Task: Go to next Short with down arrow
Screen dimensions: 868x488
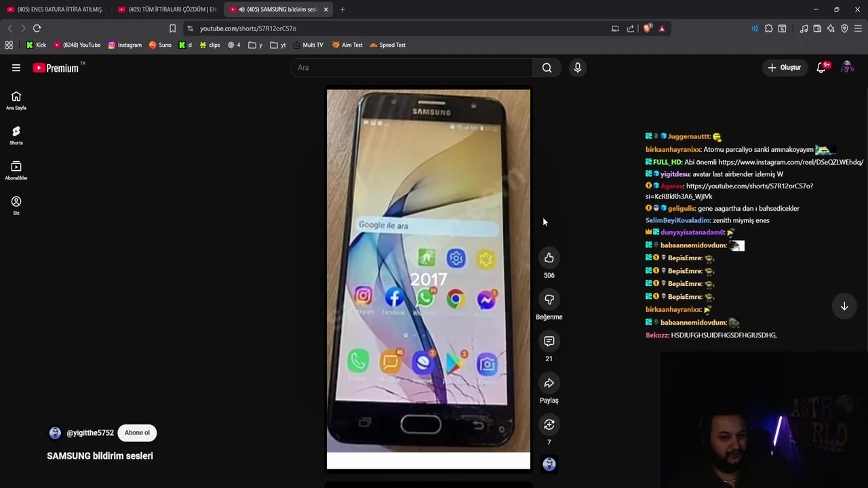Action: tap(844, 306)
